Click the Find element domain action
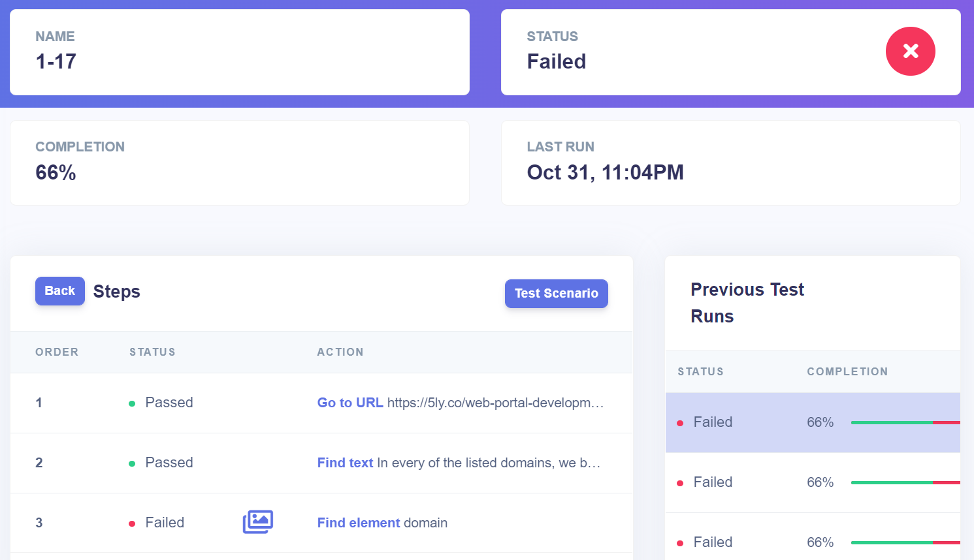974x560 pixels. (x=382, y=523)
